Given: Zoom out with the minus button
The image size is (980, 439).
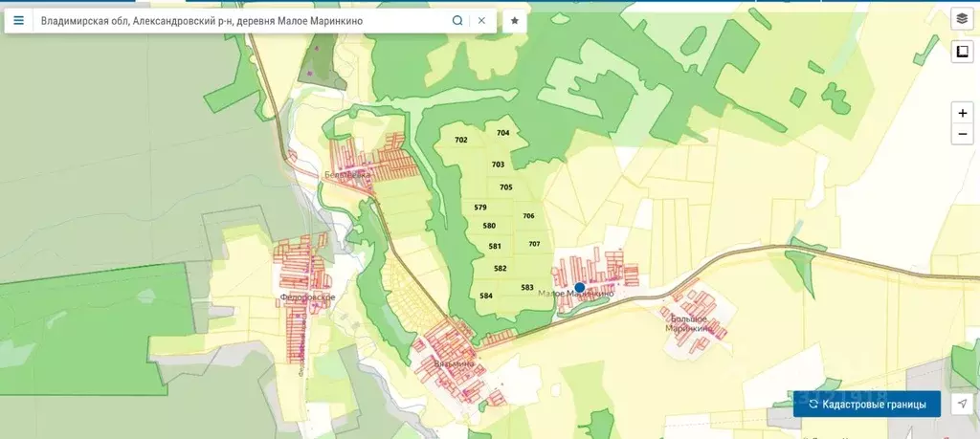Looking at the screenshot, I should [962, 134].
